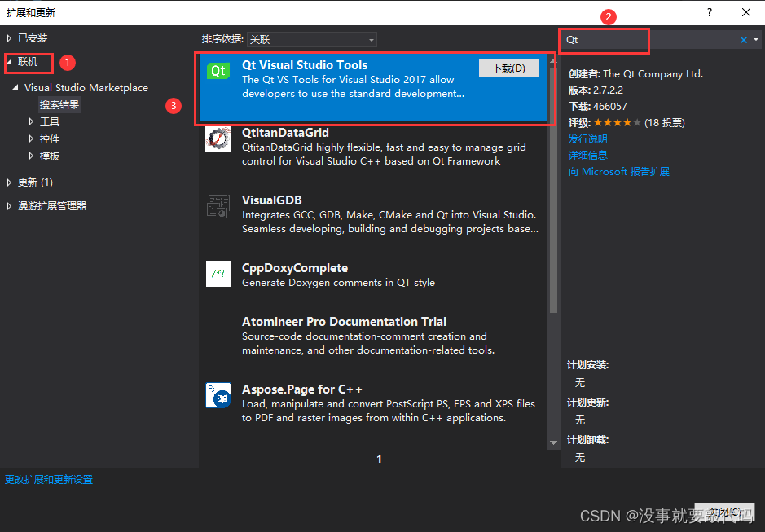Select the QtitanDataGrid extension entry title

(285, 133)
